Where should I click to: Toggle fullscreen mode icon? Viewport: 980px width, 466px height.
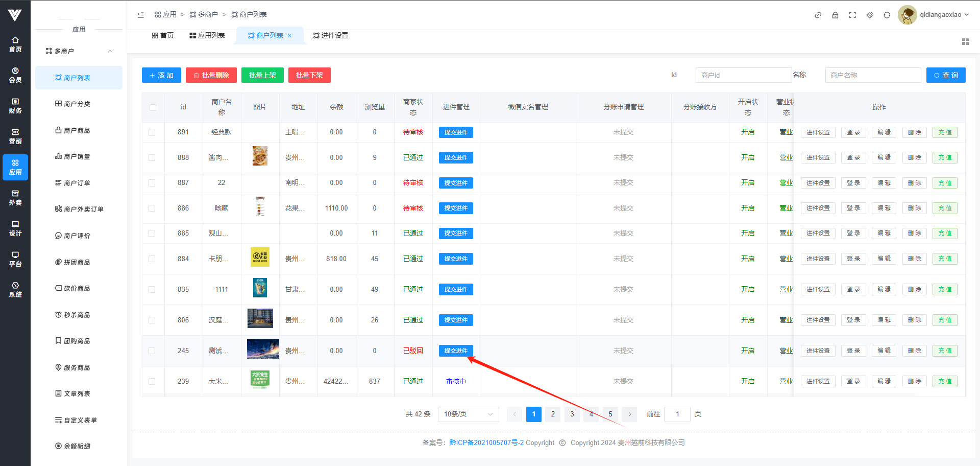(x=852, y=15)
